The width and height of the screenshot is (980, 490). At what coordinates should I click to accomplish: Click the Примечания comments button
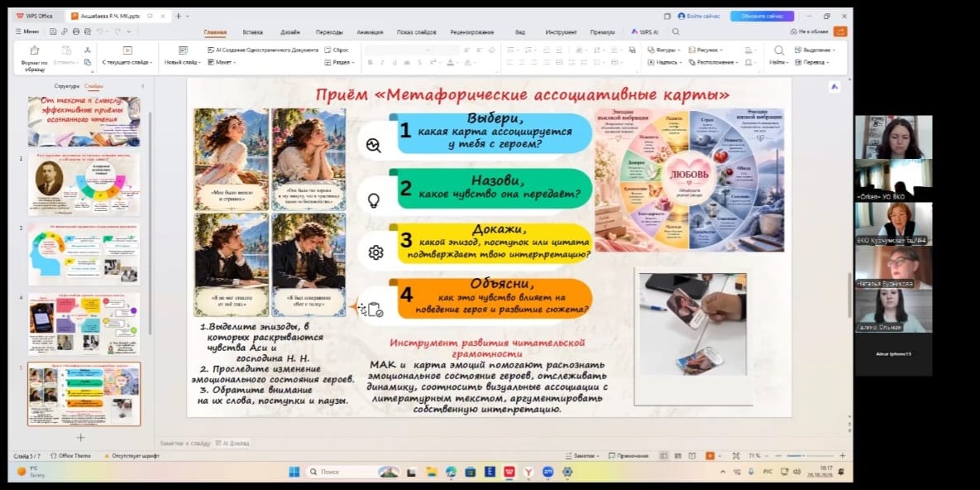(629, 455)
